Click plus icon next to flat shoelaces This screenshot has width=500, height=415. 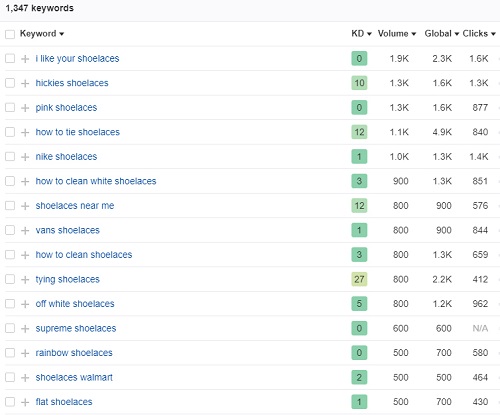pos(25,402)
